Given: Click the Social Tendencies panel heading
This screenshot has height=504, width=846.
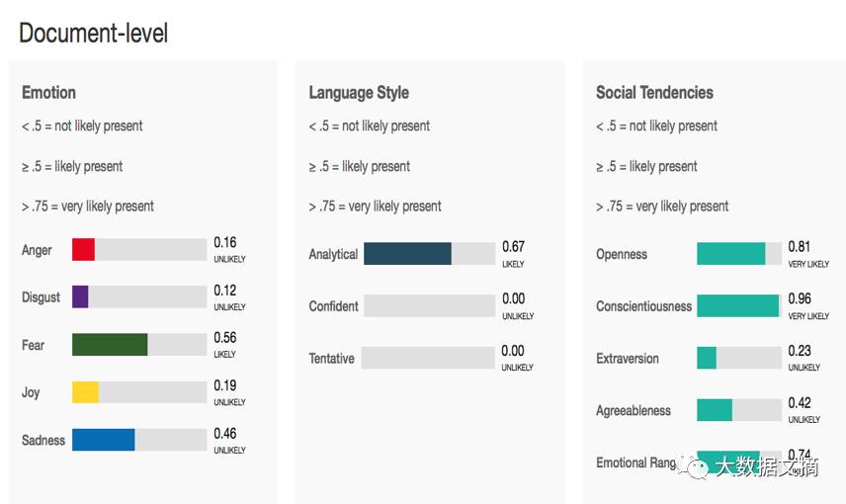Looking at the screenshot, I should (x=654, y=93).
